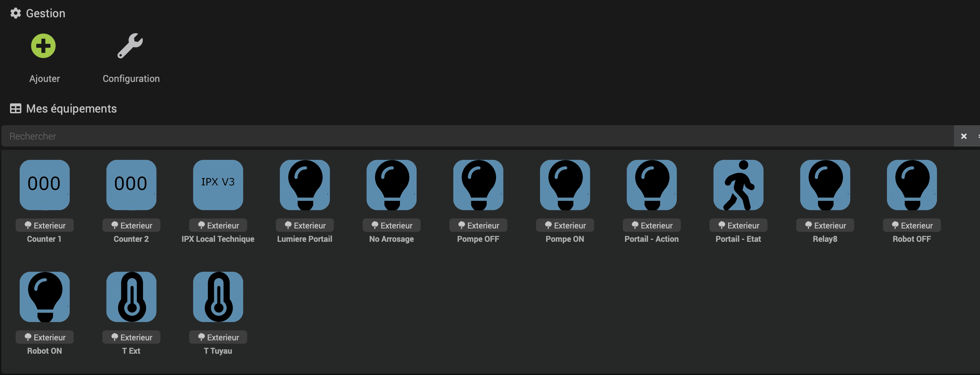The width and height of the screenshot is (980, 375).
Task: Open the T Ext thermometer icon
Action: [x=131, y=297]
